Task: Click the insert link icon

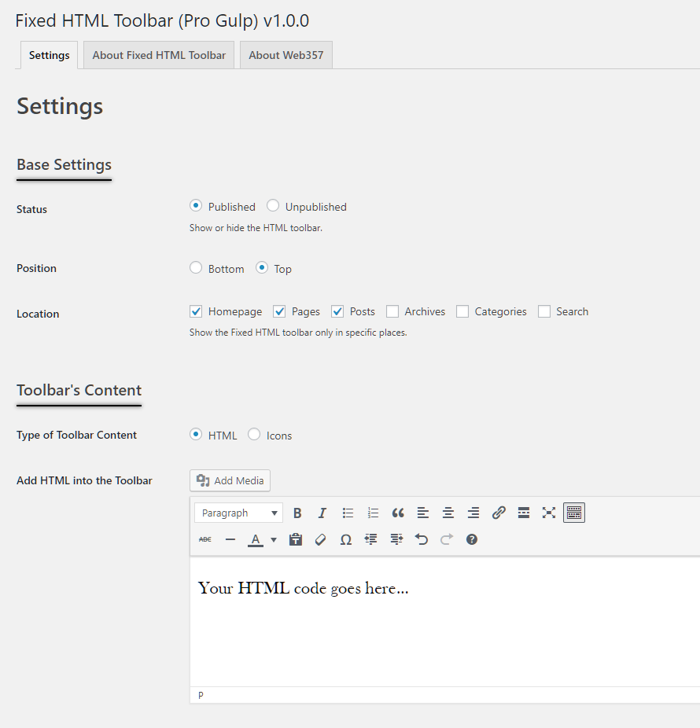Action: (499, 513)
